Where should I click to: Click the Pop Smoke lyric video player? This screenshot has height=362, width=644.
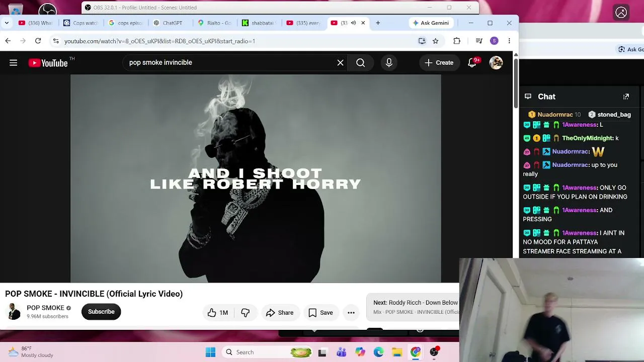(x=256, y=179)
